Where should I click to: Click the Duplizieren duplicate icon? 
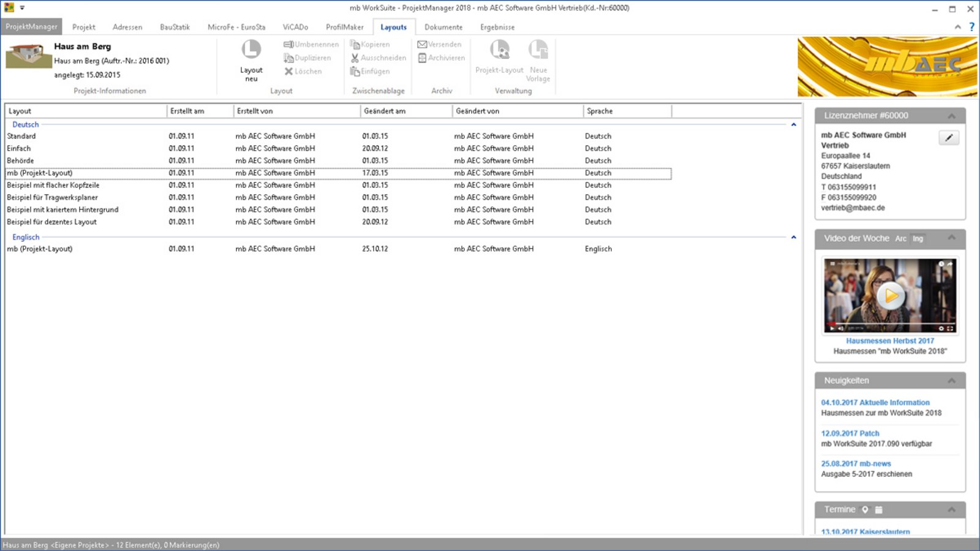click(x=288, y=58)
